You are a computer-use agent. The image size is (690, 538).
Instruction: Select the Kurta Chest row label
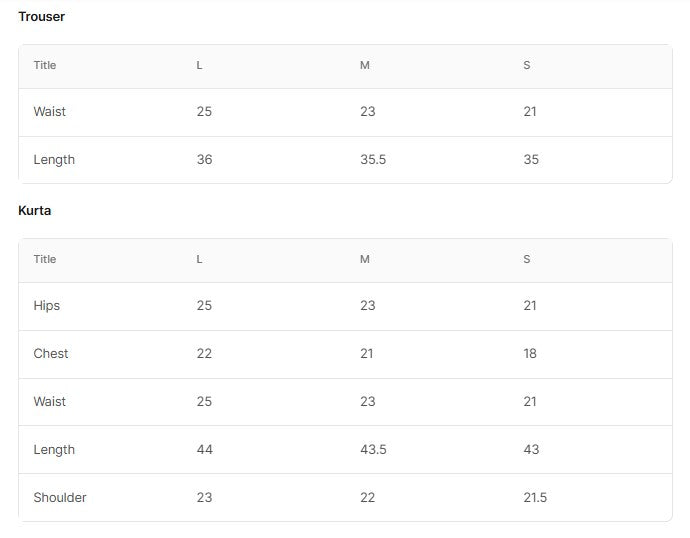(x=51, y=354)
